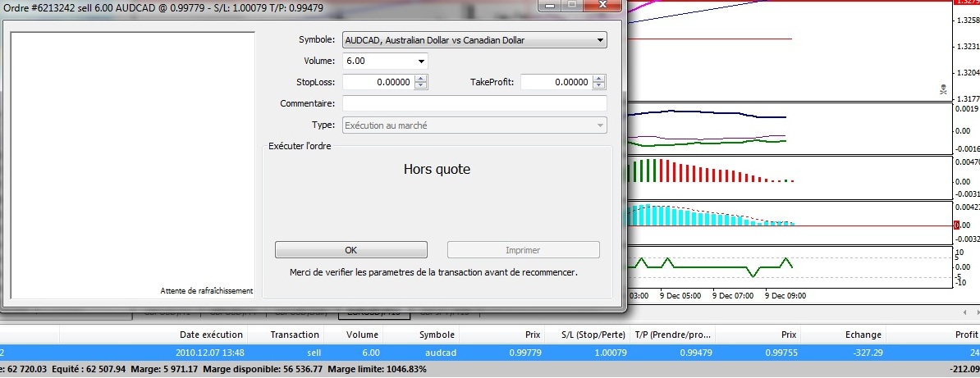Minimize the order dialog window
Viewport: 980px width, 378px height.
[551, 4]
